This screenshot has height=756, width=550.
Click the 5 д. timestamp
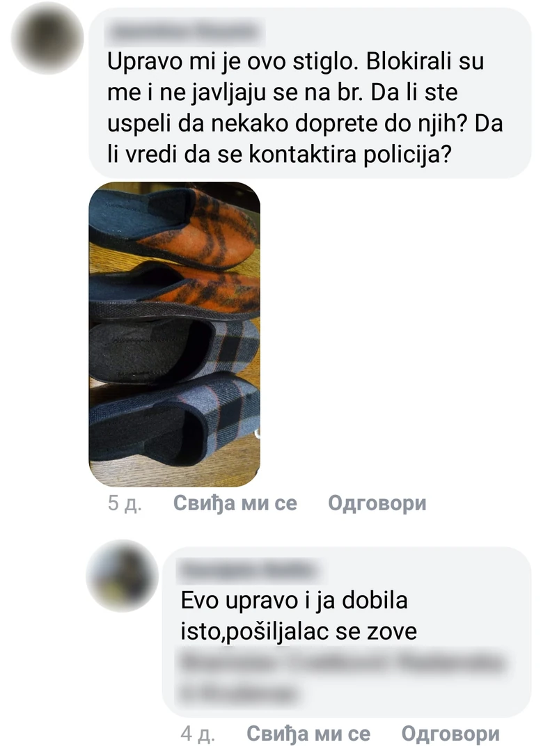tap(125, 503)
